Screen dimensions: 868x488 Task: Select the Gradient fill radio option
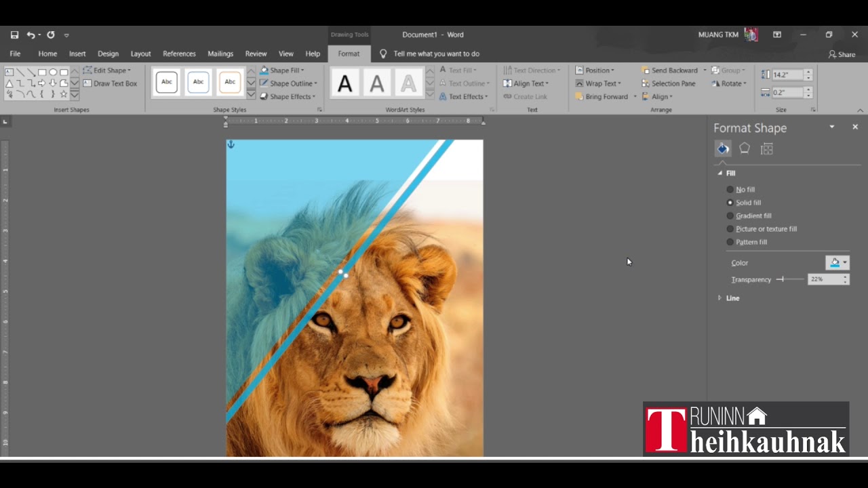pos(749,216)
